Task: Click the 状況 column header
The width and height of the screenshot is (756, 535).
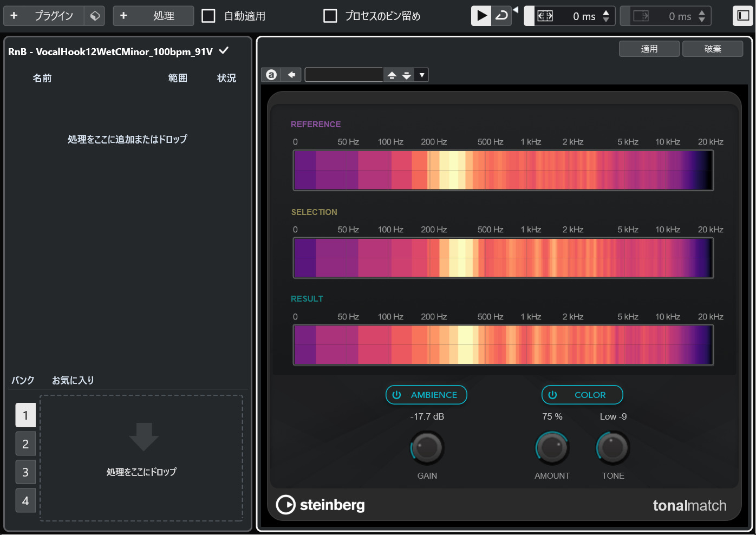Action: [x=226, y=78]
